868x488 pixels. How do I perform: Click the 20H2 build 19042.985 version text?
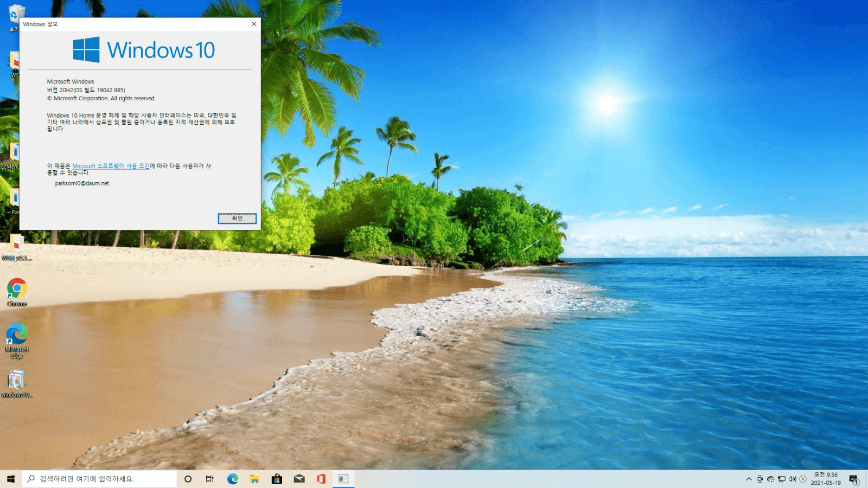click(86, 90)
